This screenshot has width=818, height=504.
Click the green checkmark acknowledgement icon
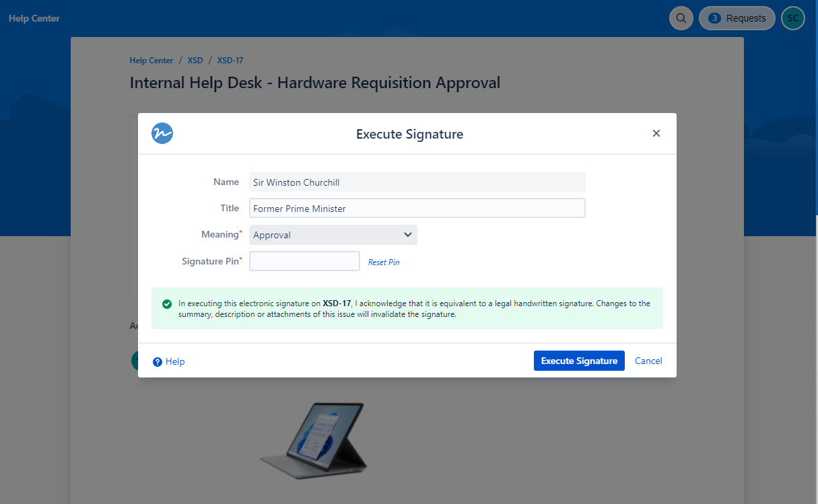tap(167, 304)
